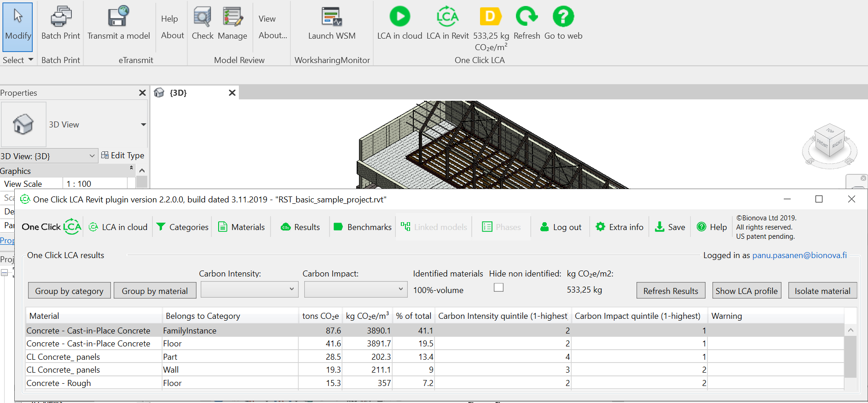Open plugin Help
The image size is (868, 403).
(x=712, y=227)
